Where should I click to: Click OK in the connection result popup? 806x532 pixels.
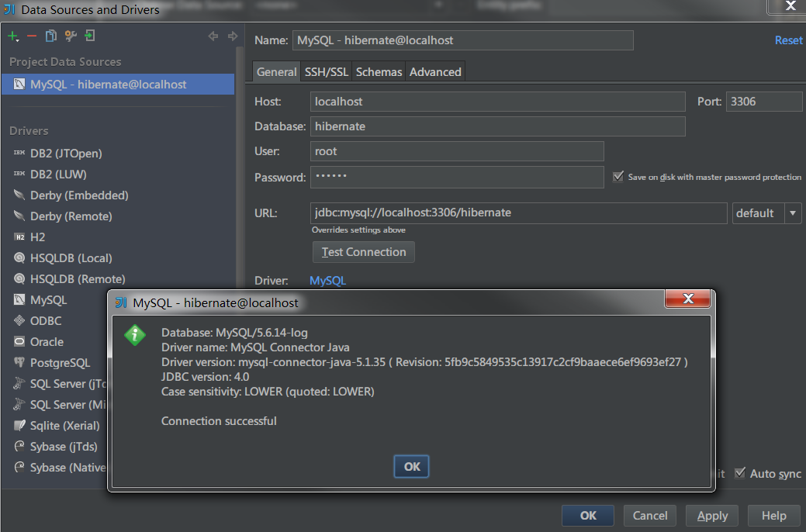pyautogui.click(x=411, y=467)
